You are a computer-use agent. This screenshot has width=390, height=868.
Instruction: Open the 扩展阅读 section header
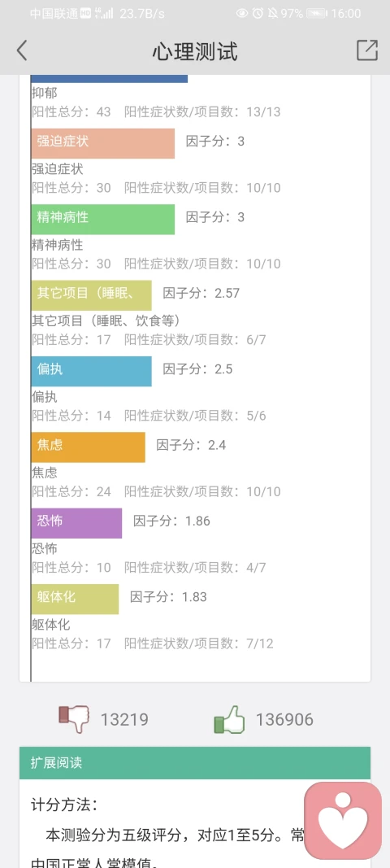point(195,763)
